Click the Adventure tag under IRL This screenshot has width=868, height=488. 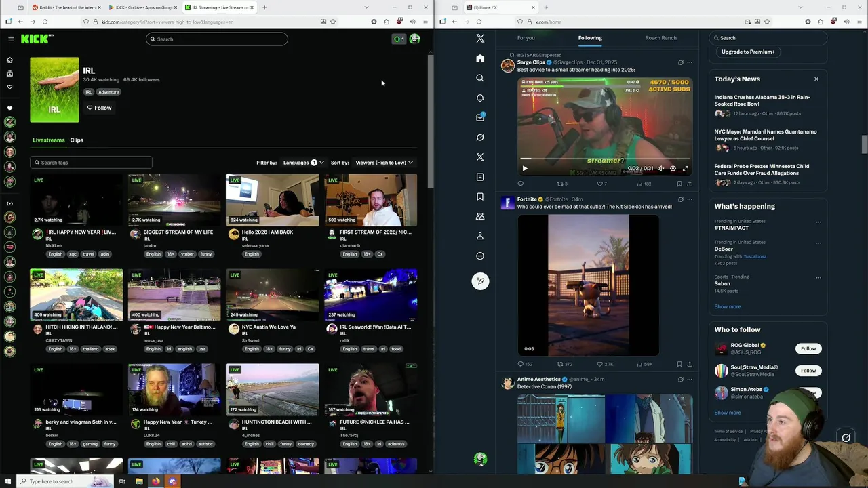click(108, 92)
